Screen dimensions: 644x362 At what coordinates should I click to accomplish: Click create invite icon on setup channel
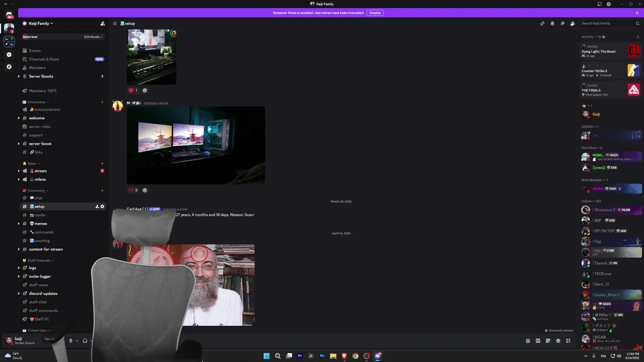97,207
